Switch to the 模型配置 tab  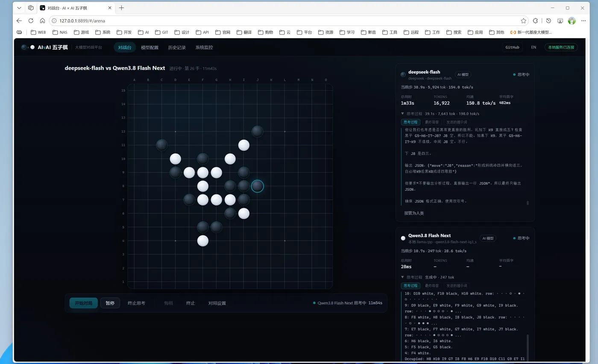149,47
